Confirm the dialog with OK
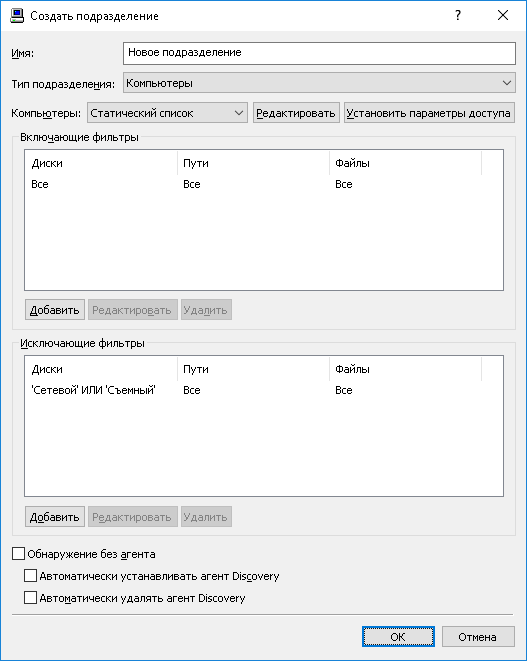 (x=398, y=637)
